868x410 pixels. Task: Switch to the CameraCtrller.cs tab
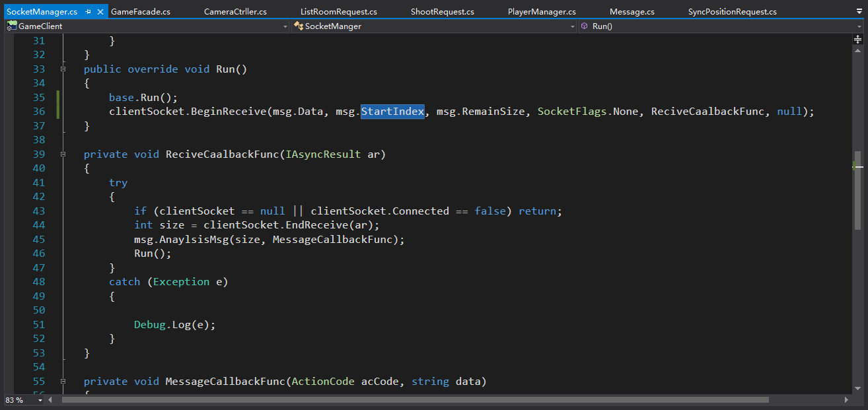[x=235, y=12]
